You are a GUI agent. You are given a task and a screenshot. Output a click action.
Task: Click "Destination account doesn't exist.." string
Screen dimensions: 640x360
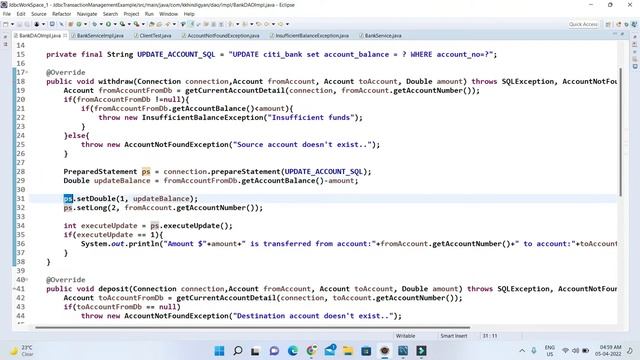[313, 316]
